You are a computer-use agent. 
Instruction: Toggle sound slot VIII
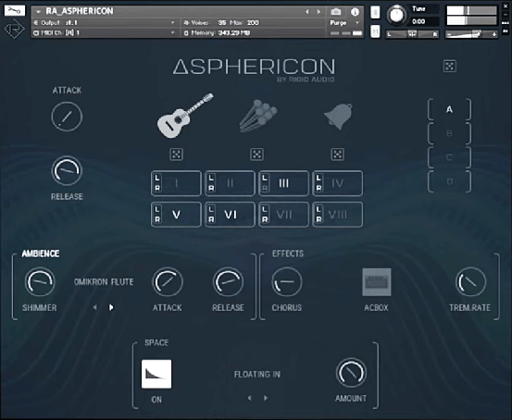[338, 215]
